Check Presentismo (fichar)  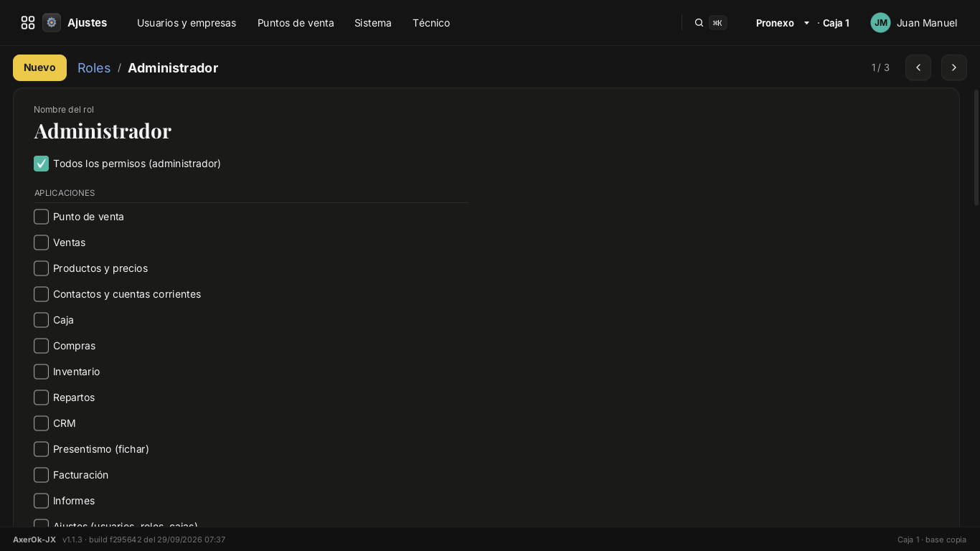click(41, 449)
